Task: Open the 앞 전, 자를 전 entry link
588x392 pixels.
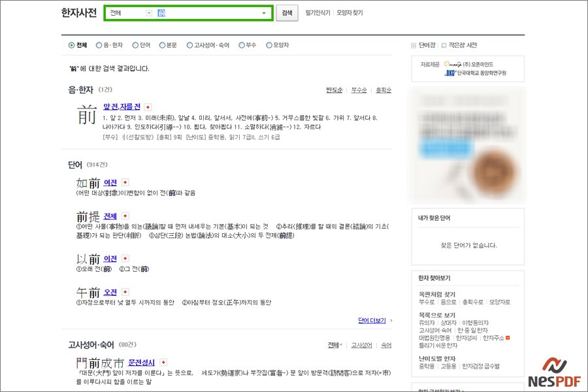Action: coord(122,107)
